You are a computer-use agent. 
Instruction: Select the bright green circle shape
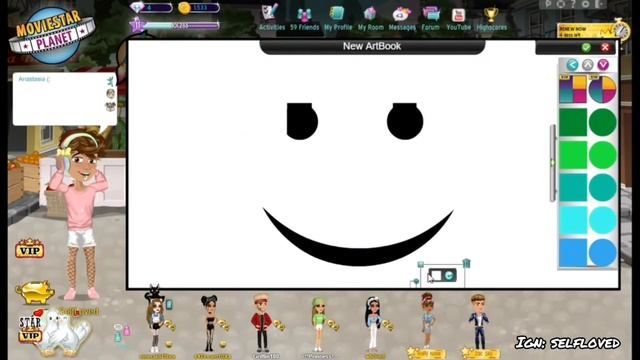pyautogui.click(x=602, y=155)
